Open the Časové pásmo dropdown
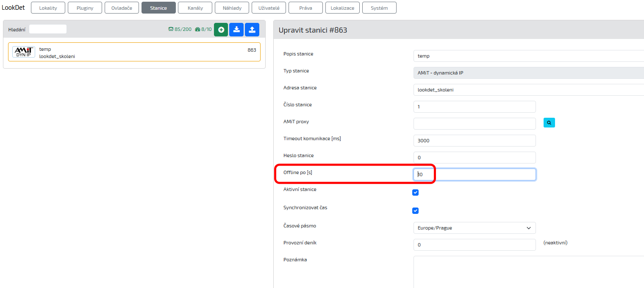 pos(474,228)
